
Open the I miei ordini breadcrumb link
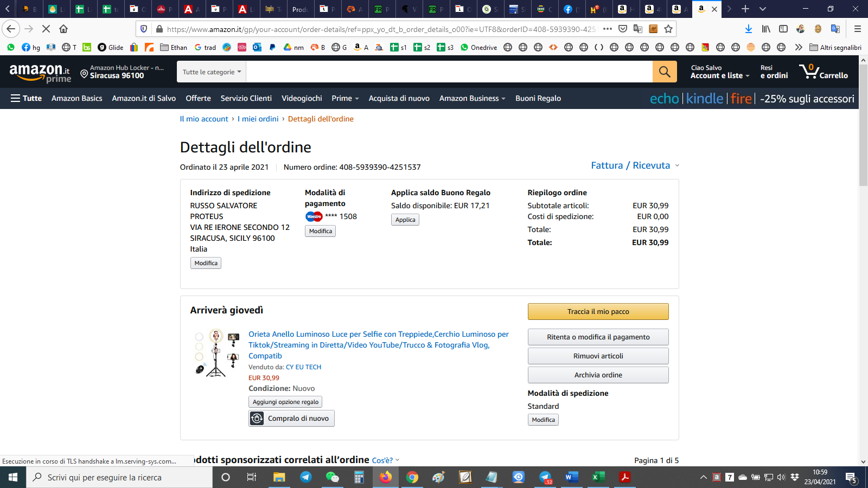pyautogui.click(x=258, y=119)
